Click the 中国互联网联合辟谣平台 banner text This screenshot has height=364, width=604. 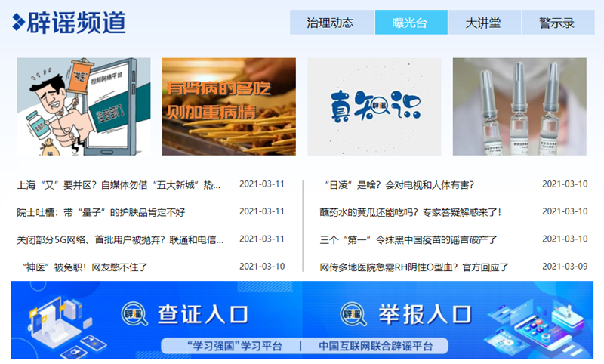click(x=376, y=346)
